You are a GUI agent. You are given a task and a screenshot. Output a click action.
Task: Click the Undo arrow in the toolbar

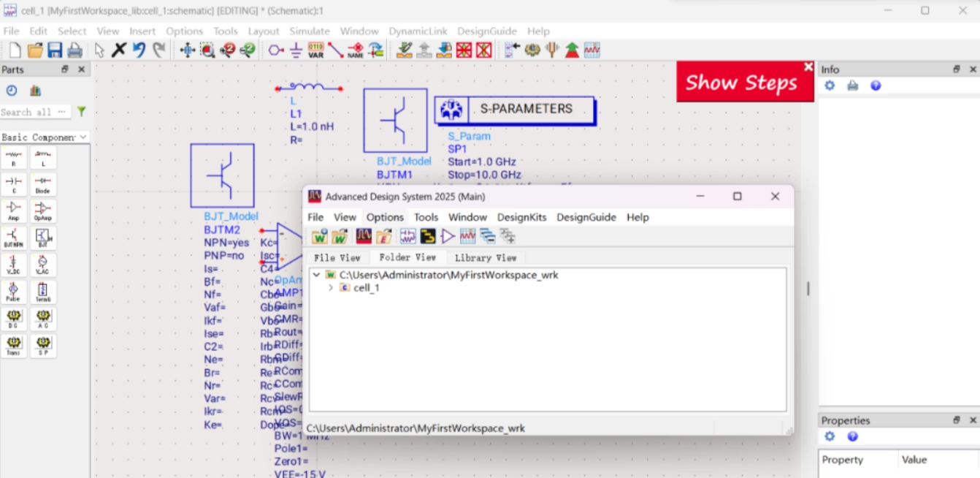coord(139,50)
